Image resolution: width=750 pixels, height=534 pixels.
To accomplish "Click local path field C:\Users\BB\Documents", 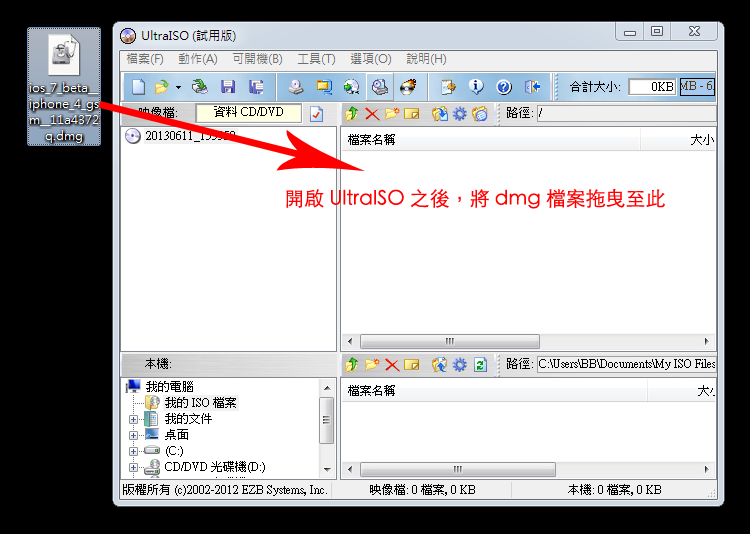I will coord(626,364).
